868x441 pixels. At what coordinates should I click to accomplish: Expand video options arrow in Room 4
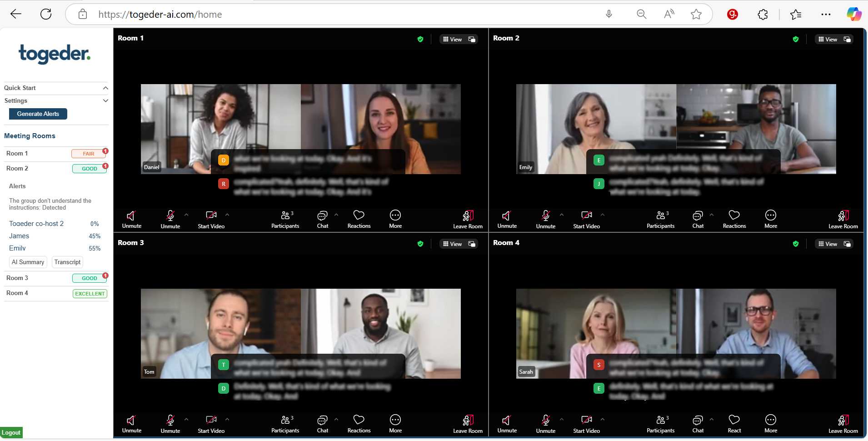pos(603,419)
